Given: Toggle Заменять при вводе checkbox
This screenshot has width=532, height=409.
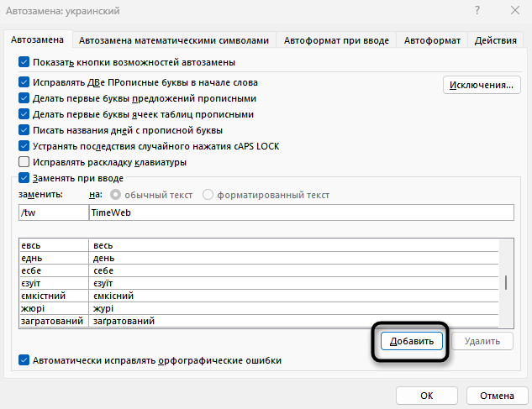Looking at the screenshot, I should pos(24,178).
